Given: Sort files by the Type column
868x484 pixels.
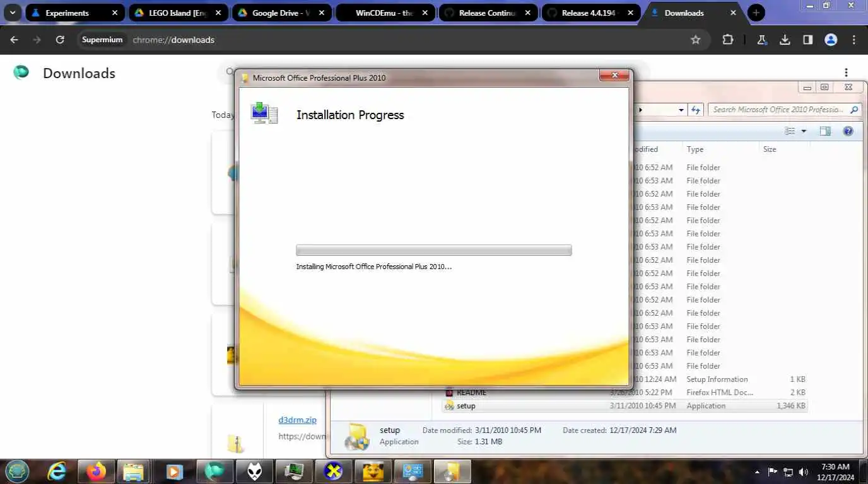Looking at the screenshot, I should point(721,149).
